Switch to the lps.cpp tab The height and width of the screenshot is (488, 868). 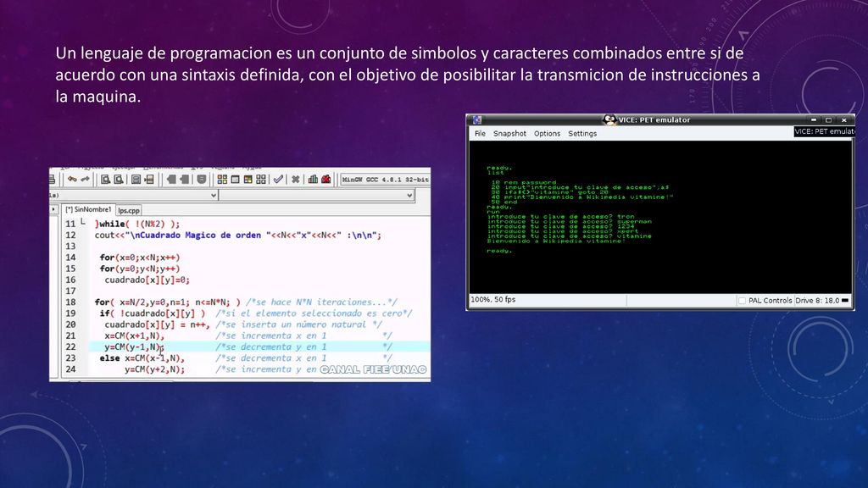[x=129, y=210]
